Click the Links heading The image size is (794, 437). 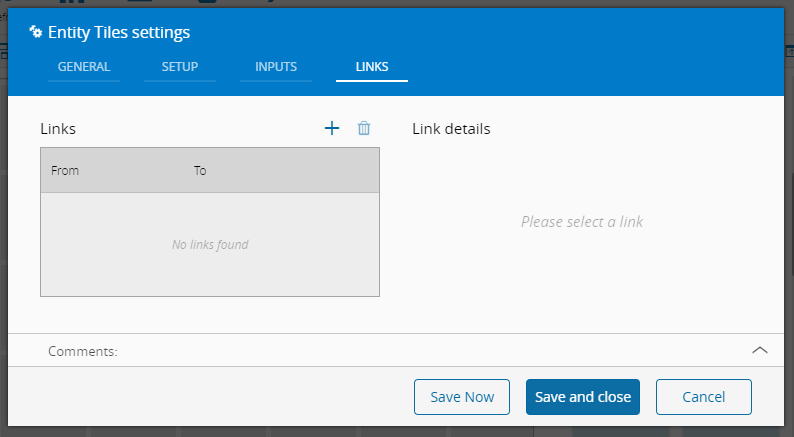pos(58,129)
